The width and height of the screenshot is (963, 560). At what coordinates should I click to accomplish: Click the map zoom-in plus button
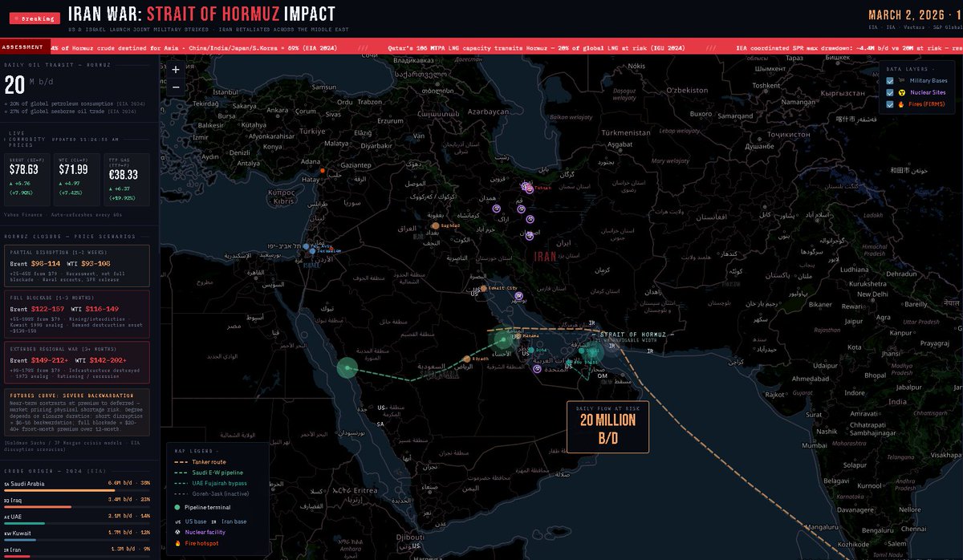174,70
